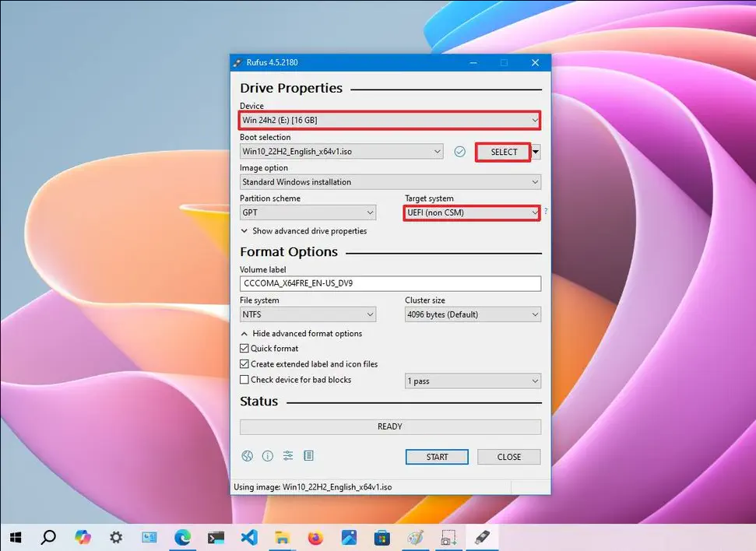Open Microsoft Edge from taskbar
The height and width of the screenshot is (551, 756).
pos(182,537)
